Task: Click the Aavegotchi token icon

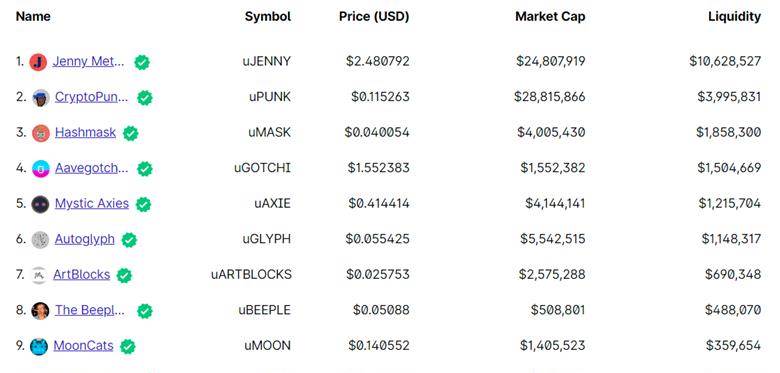Action: click(41, 169)
